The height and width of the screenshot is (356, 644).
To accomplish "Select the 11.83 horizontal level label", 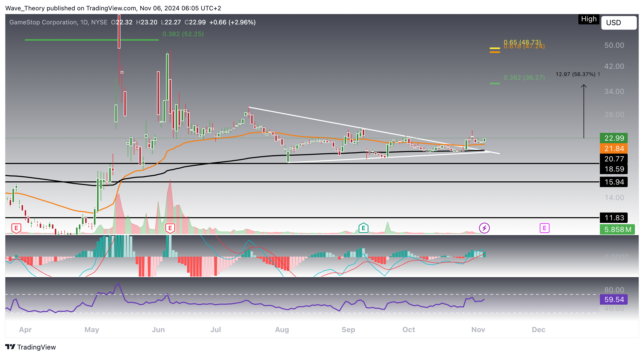I will pos(614,218).
